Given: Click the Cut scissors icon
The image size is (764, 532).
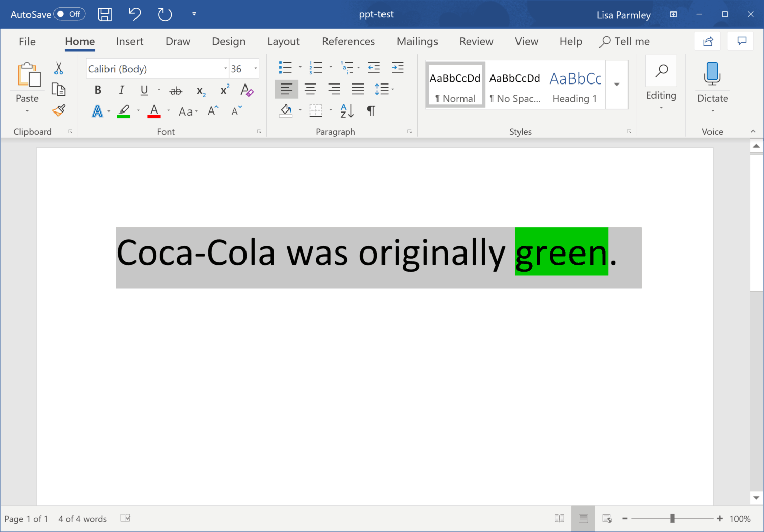Looking at the screenshot, I should pyautogui.click(x=59, y=68).
